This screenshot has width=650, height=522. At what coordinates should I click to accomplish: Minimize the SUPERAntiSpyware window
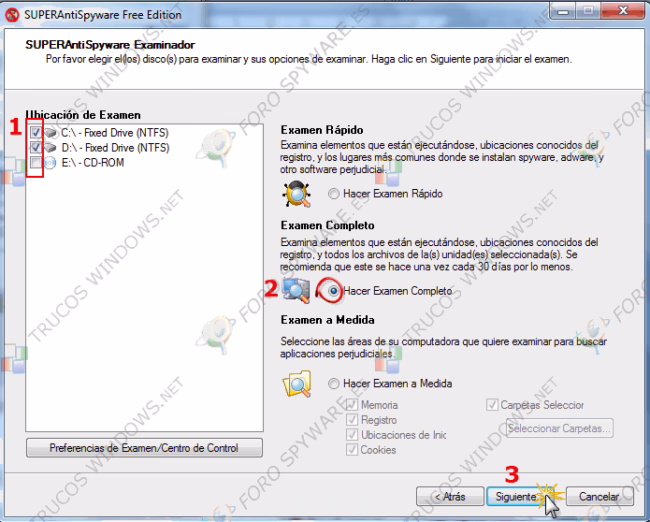pos(563,11)
